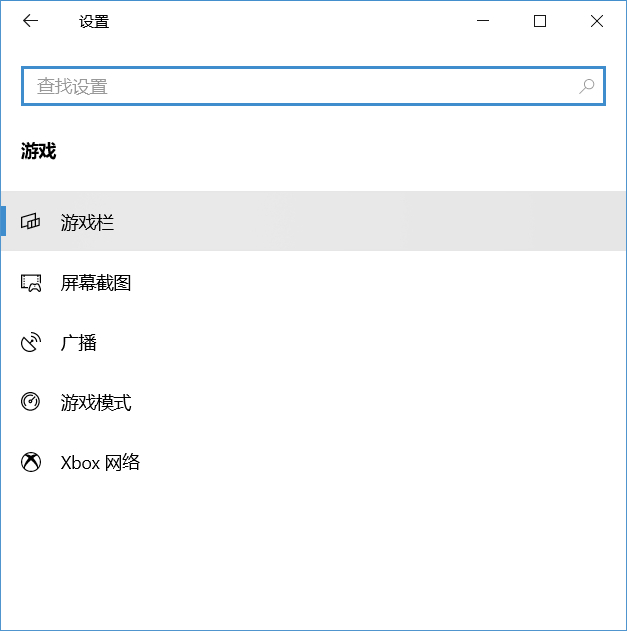
Task: Click the Game Bar (游戏栏) icon
Action: coord(31,222)
